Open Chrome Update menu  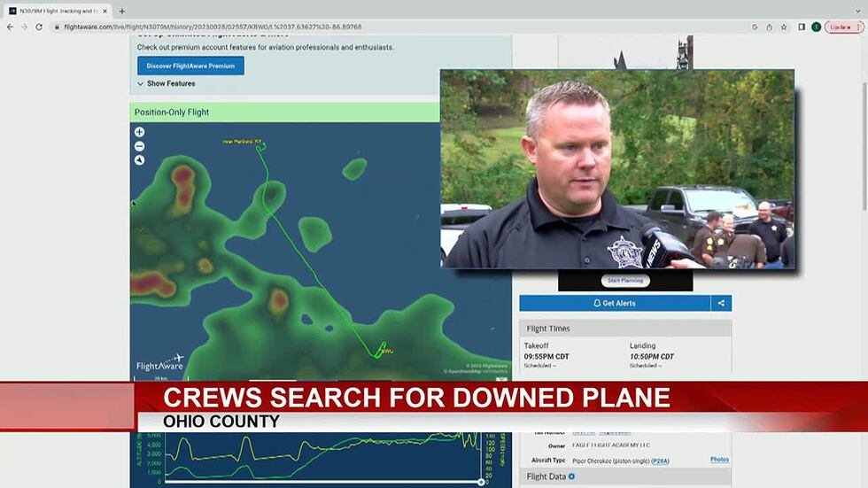[x=842, y=27]
